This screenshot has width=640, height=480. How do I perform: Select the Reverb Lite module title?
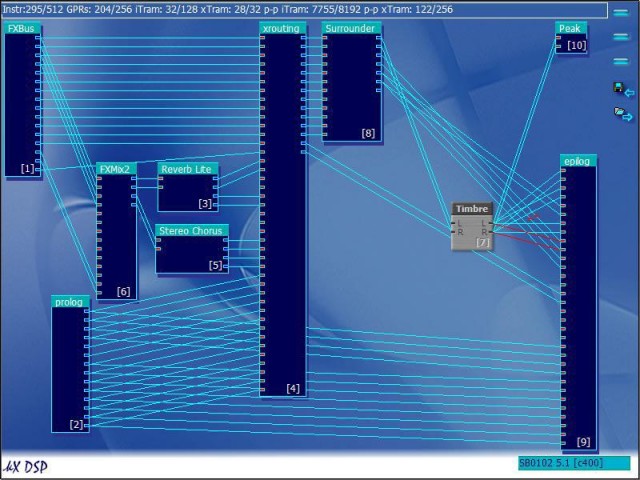coord(188,169)
